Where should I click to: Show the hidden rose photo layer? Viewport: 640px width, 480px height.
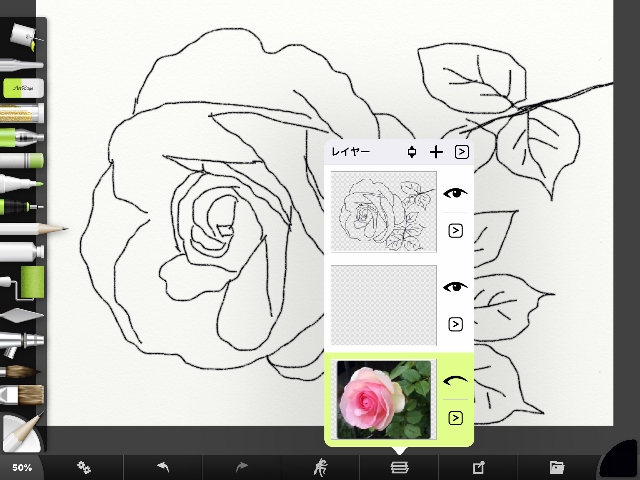(x=455, y=381)
